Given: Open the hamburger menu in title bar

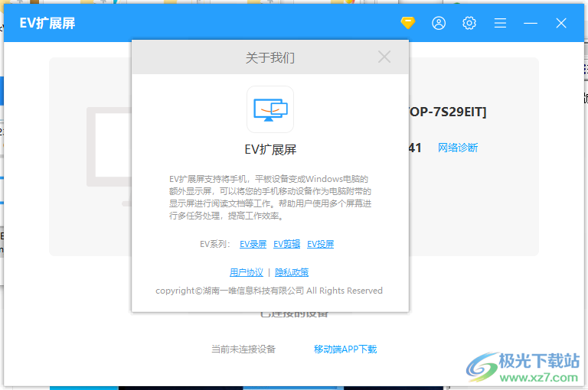Looking at the screenshot, I should [500, 23].
